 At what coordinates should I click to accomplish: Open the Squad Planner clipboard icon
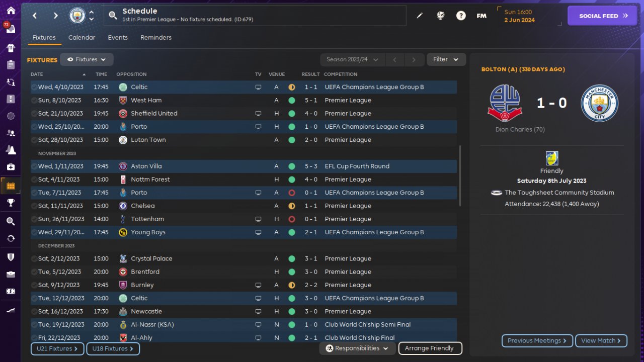tap(11, 65)
